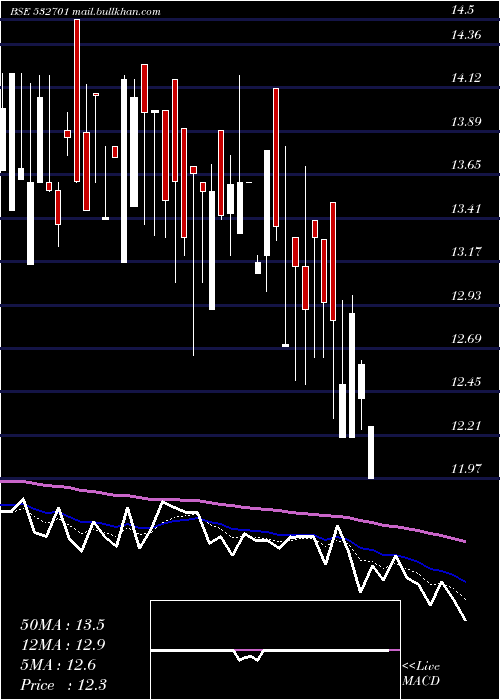The height and width of the screenshot is (700, 500).
Task: Click the 12.93 price axis label
Action: [466, 295]
